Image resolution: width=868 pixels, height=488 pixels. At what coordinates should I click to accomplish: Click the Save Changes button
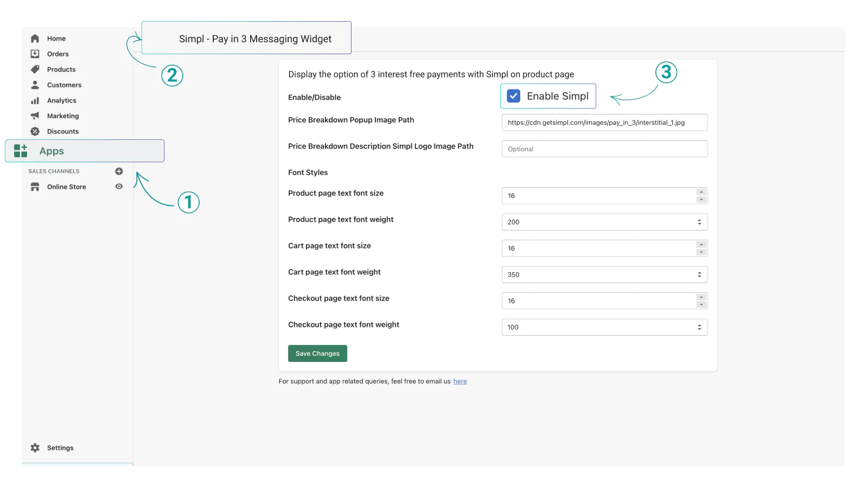[317, 354]
